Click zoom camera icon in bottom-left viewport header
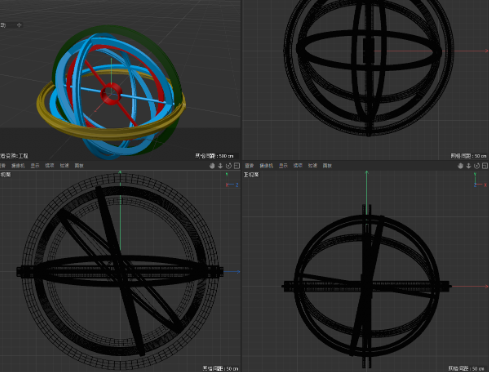 220,166
